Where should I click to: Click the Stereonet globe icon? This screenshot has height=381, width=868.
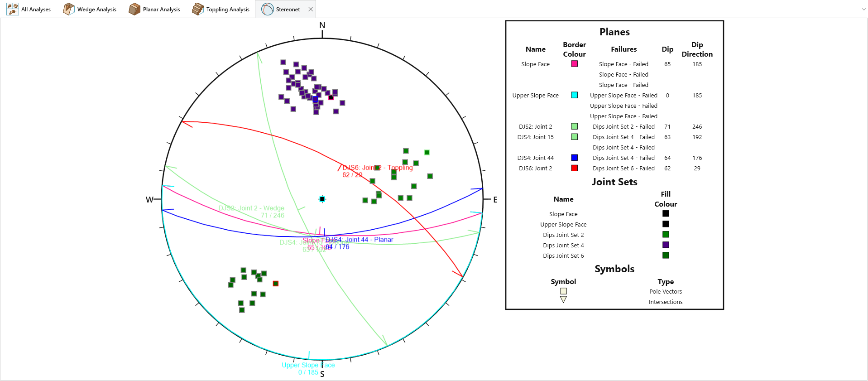click(268, 9)
